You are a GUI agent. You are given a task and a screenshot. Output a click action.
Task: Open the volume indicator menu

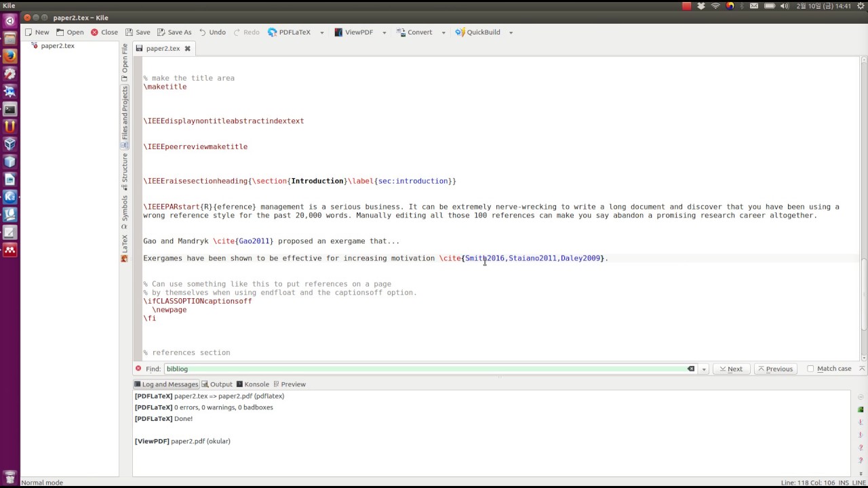(785, 6)
